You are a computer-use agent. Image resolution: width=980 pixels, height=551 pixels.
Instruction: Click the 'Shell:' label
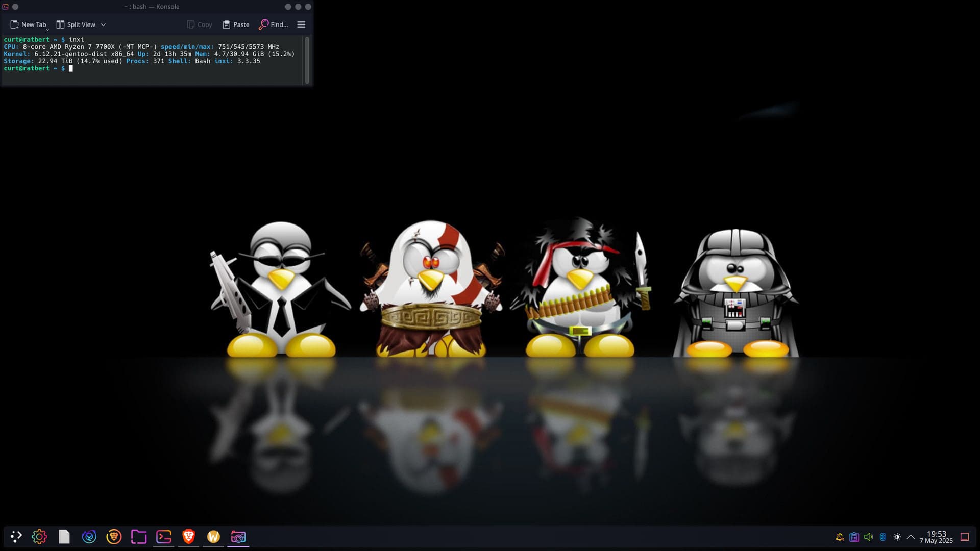[x=180, y=61]
